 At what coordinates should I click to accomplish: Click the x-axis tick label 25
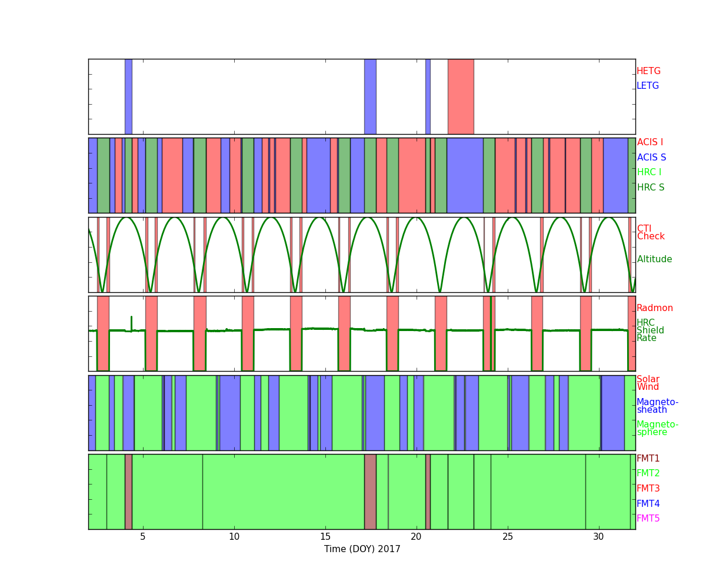pos(508,537)
